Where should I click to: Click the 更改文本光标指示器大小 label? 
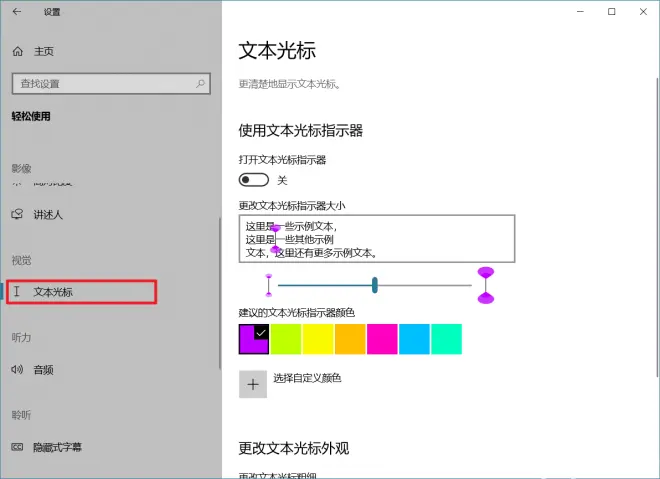click(x=292, y=206)
